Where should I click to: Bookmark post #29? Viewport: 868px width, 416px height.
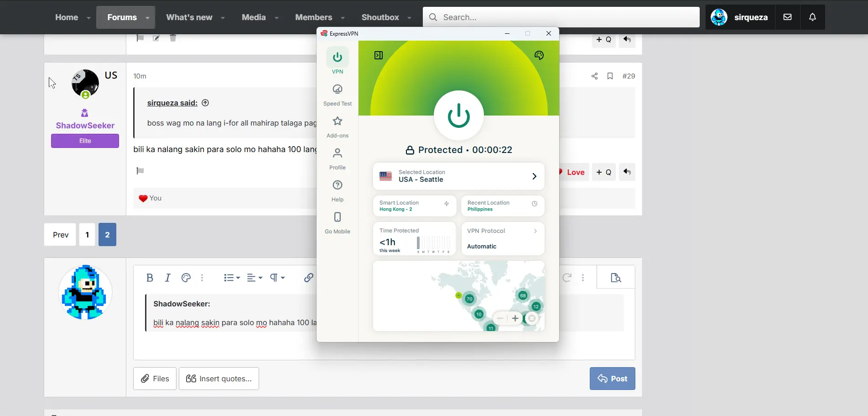(610, 76)
